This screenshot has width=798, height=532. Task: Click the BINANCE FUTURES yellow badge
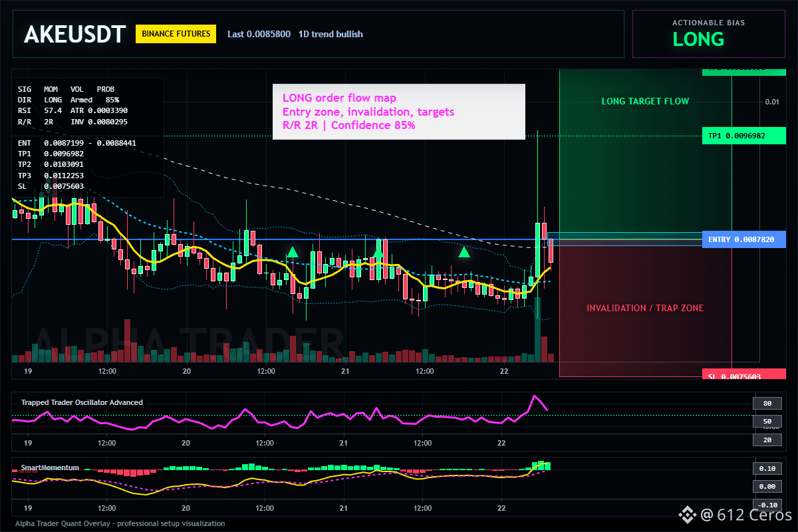[x=176, y=34]
